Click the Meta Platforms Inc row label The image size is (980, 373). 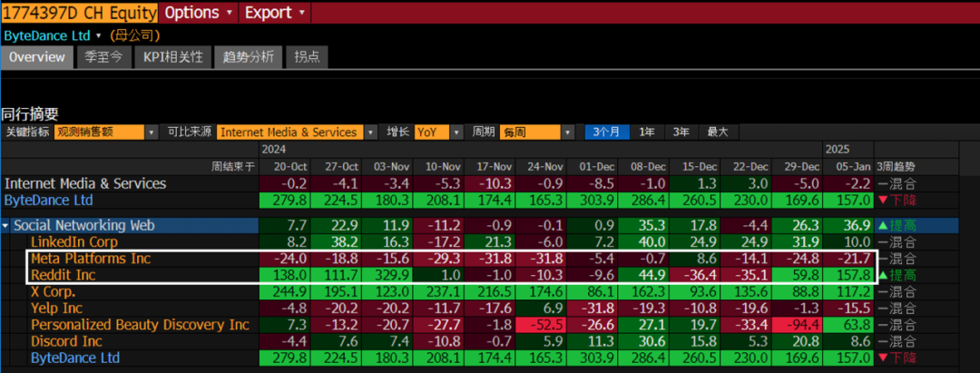coord(91,259)
